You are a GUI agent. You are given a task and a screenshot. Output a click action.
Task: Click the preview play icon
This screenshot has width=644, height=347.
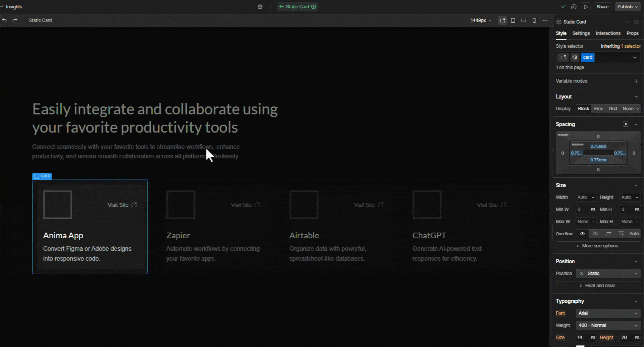[x=586, y=7]
